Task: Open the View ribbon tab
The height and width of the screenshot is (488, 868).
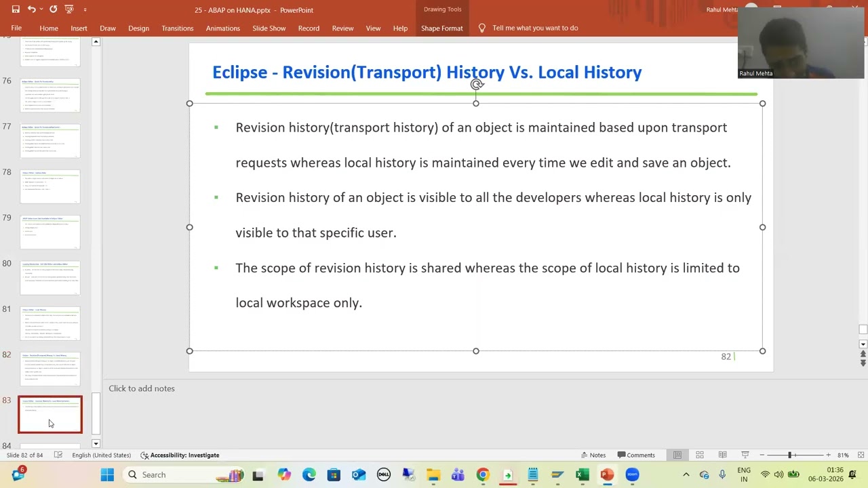Action: (x=373, y=28)
